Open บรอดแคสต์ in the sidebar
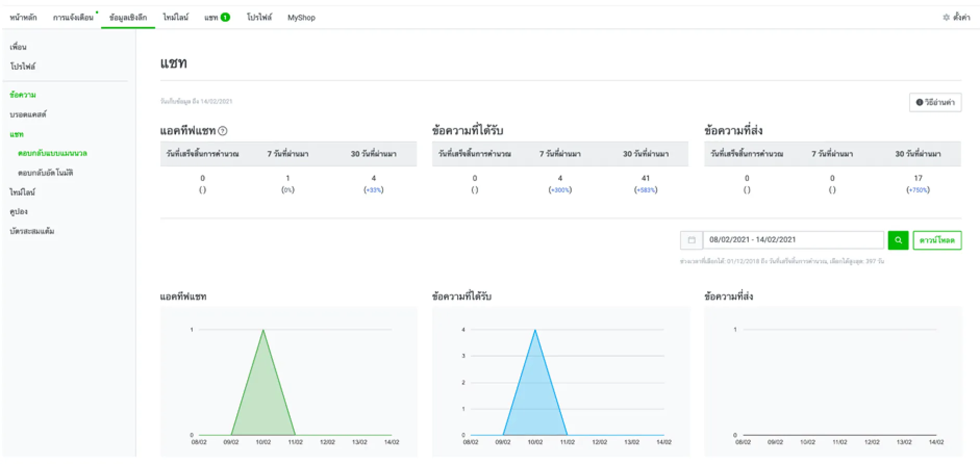The width and height of the screenshot is (980, 464). tap(28, 114)
